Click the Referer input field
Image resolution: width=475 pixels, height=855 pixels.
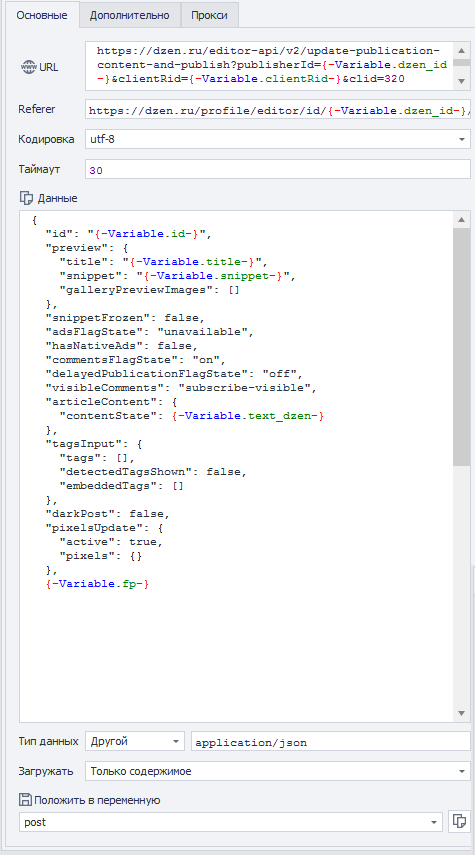click(278, 110)
